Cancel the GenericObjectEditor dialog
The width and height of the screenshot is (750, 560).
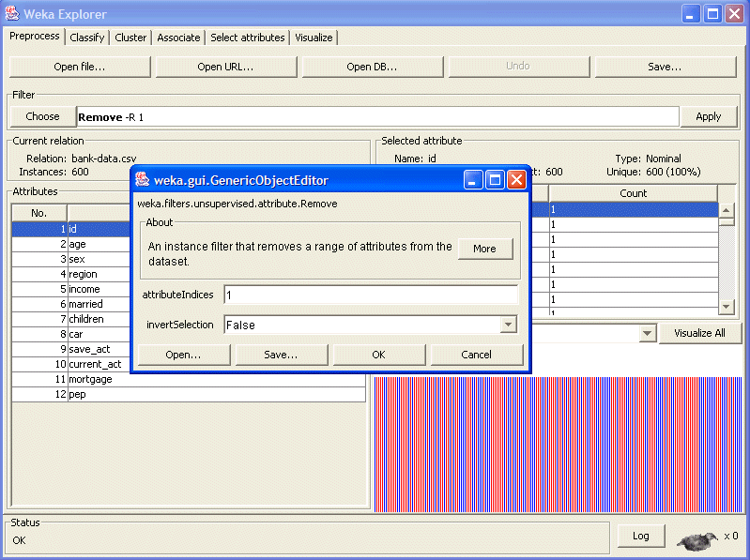click(477, 355)
